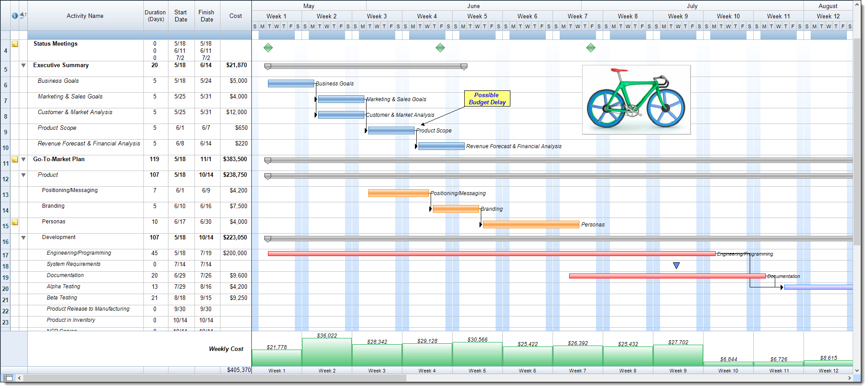
Task: Open the note icon on Go-To-Market Plan row
Action: coord(15,159)
